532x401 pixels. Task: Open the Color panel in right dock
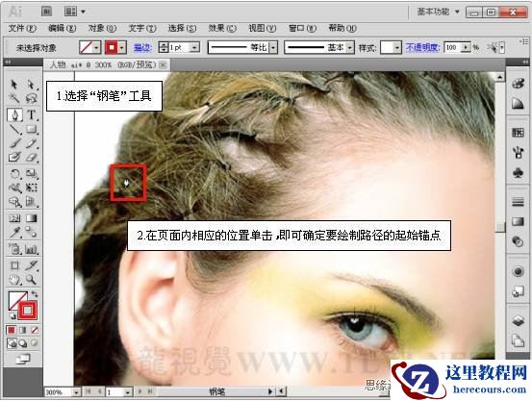[518, 83]
